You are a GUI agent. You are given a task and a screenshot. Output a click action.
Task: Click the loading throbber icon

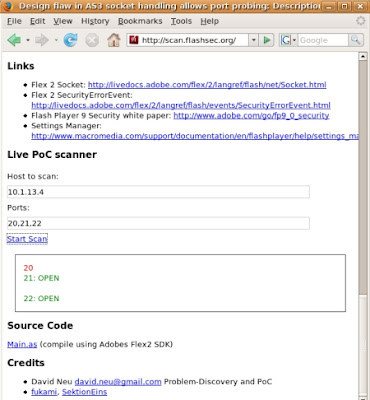(360, 21)
